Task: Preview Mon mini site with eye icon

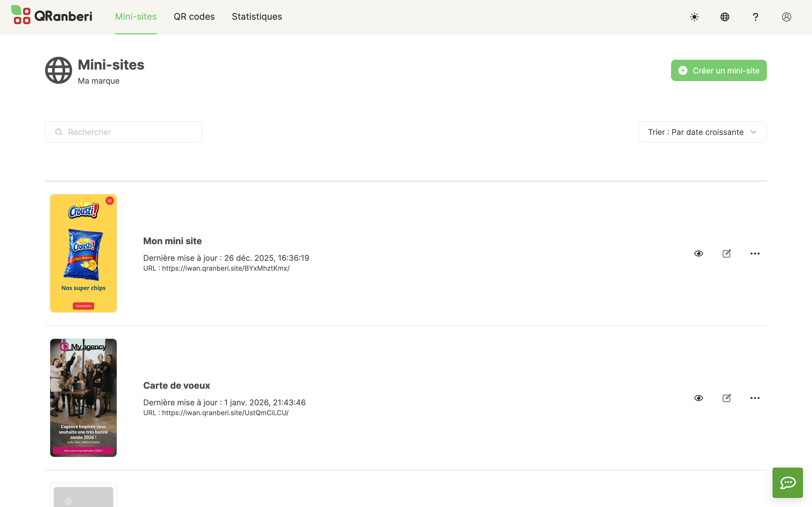Action: (698, 253)
